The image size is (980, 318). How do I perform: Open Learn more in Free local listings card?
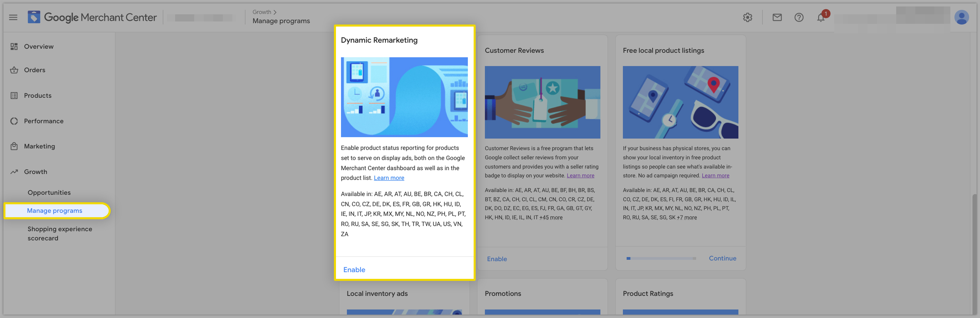(x=715, y=176)
